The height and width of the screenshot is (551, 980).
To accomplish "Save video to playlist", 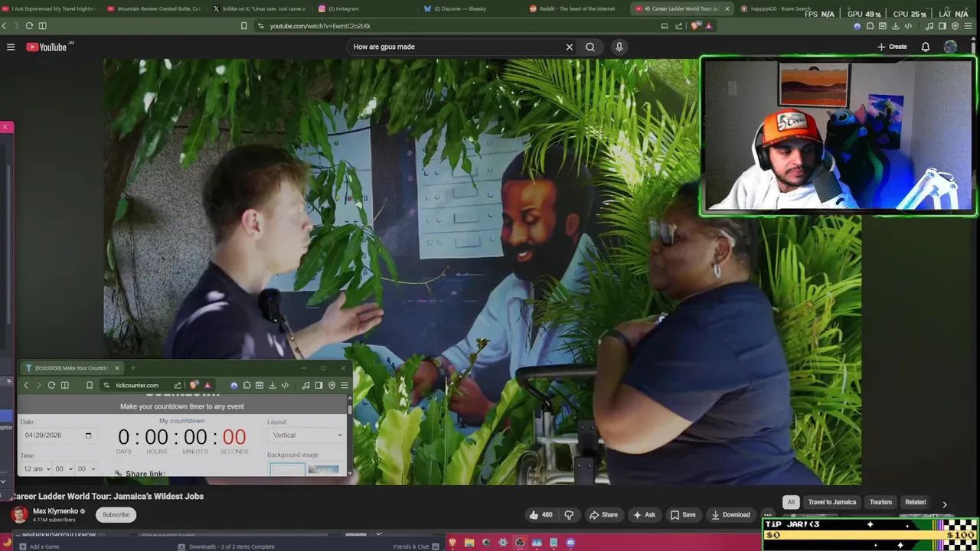I will 683,515.
